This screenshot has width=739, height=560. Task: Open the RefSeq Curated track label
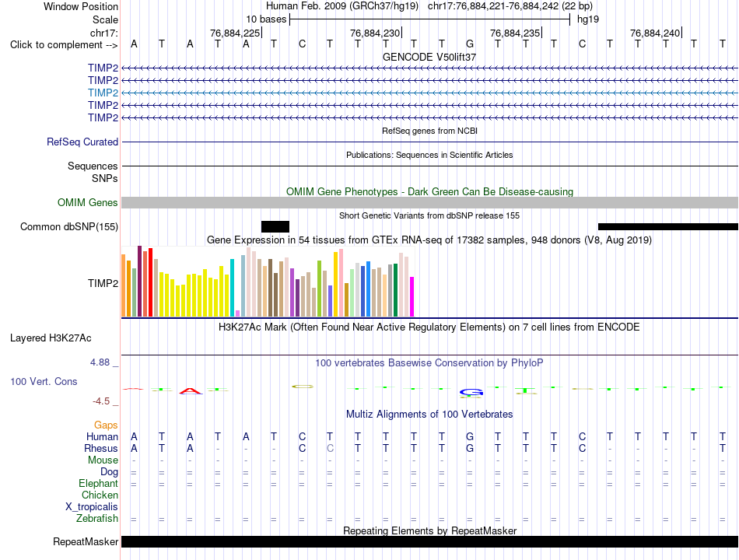[x=82, y=142]
